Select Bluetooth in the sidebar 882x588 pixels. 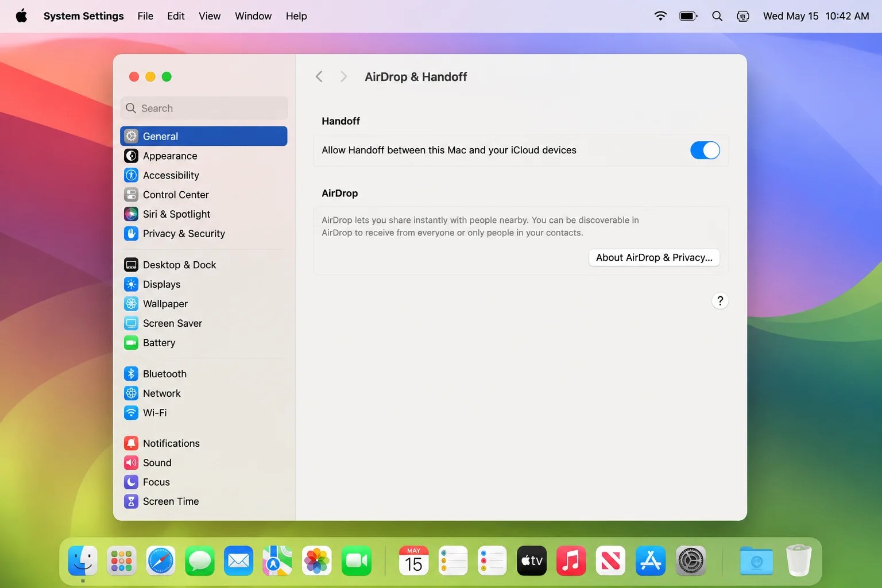point(203,374)
